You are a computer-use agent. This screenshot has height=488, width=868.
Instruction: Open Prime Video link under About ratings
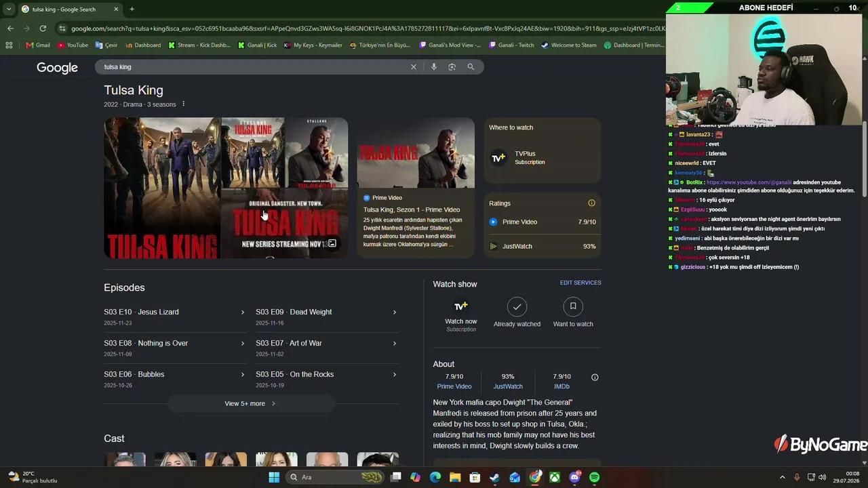tap(454, 386)
